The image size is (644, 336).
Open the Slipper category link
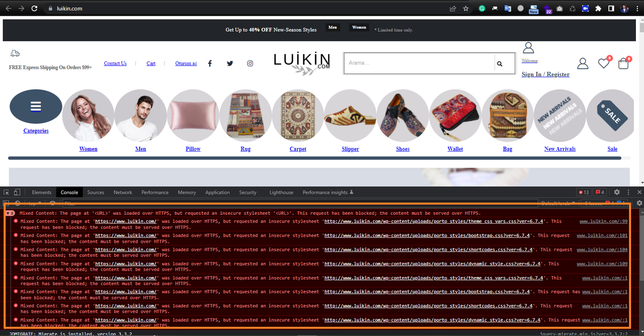[x=350, y=149]
